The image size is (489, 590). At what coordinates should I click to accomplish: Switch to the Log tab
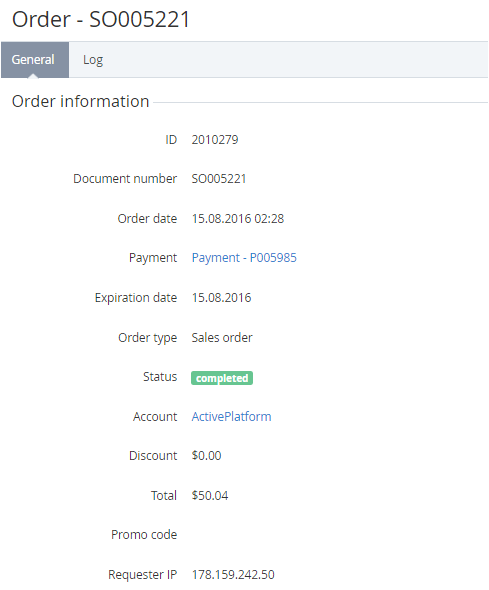tap(93, 60)
